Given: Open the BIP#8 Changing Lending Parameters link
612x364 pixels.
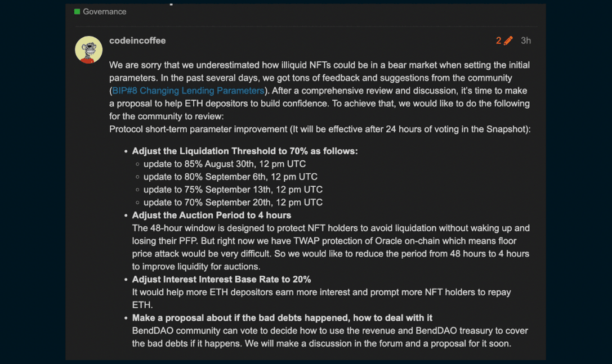Looking at the screenshot, I should (188, 91).
